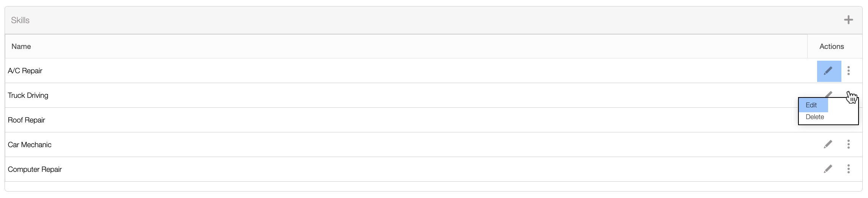868x198 pixels.
Task: Select the A/C Repair skill name
Action: (25, 71)
